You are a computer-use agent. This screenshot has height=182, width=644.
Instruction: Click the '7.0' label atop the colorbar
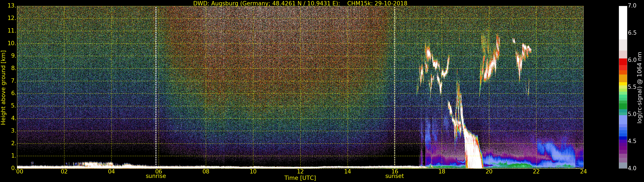tap(632, 6)
